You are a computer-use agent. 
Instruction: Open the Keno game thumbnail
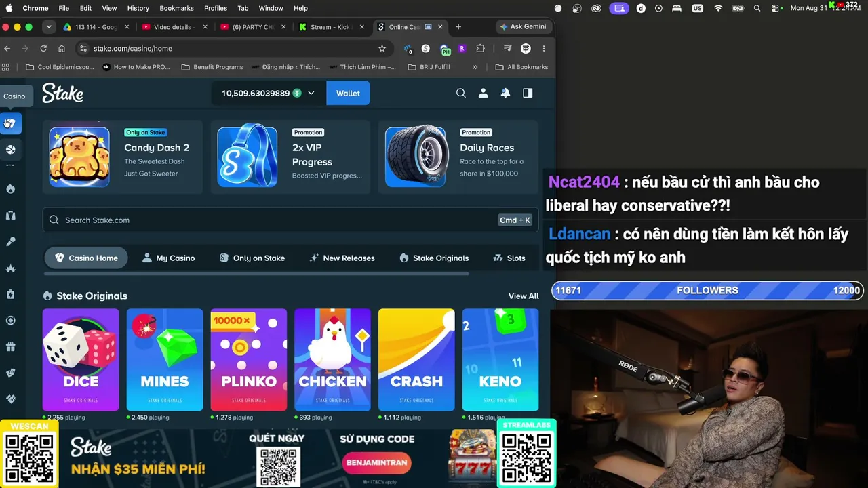[x=500, y=360]
